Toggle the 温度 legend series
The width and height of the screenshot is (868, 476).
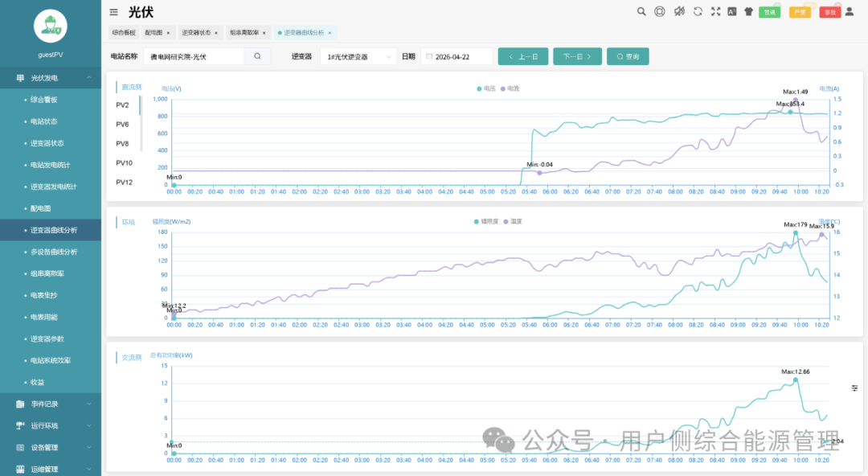pos(513,221)
